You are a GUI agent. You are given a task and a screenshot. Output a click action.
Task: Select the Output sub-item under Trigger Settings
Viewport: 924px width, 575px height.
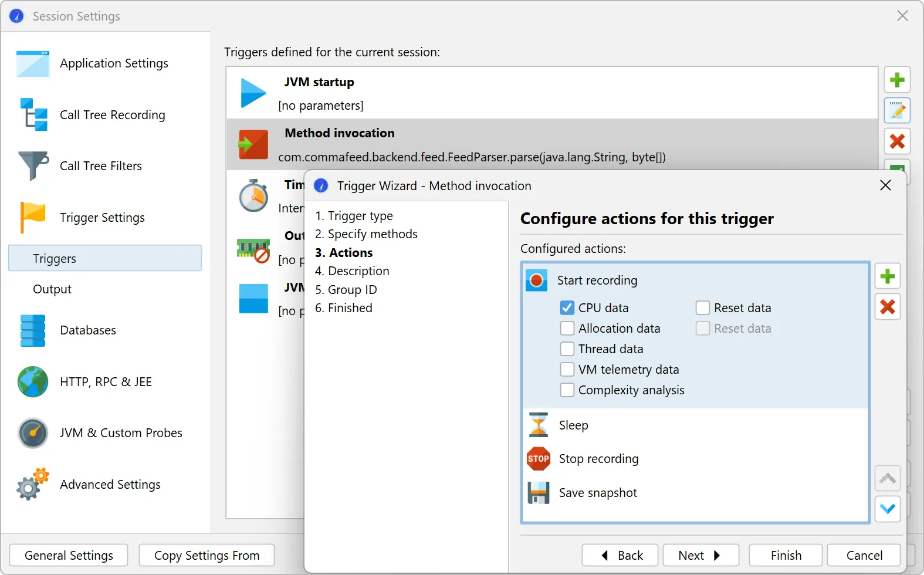pyautogui.click(x=52, y=289)
